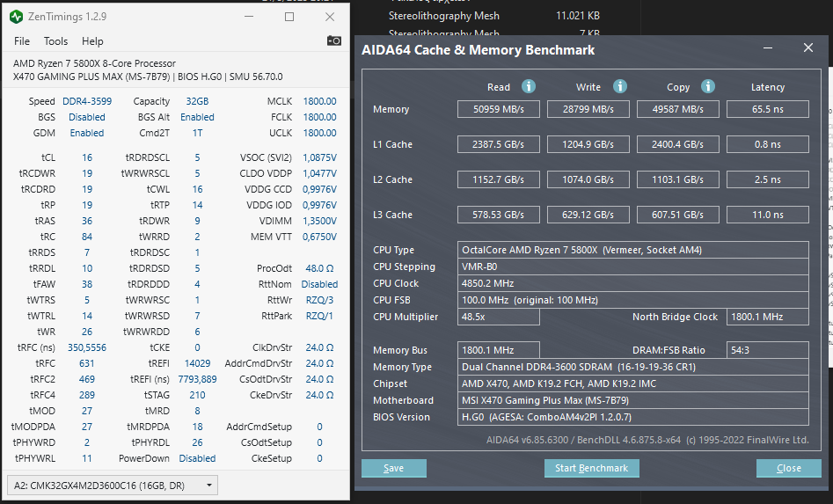Click the L3 Cache Copy value 607.51 GB/s

(678, 215)
